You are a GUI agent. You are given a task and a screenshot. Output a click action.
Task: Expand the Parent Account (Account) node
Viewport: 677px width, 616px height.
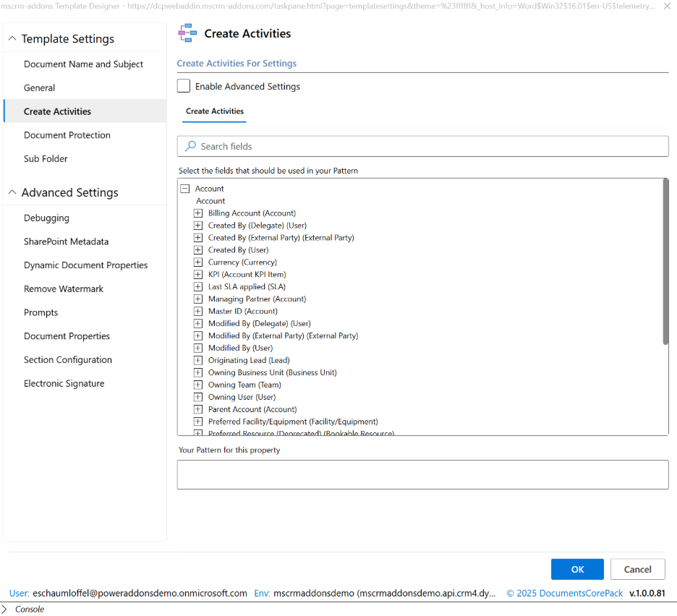[198, 409]
